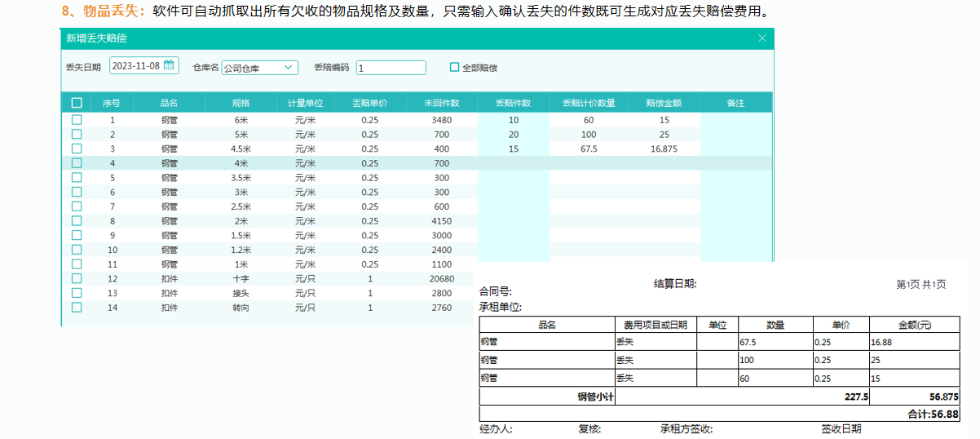Image resolution: width=980 pixels, height=439 pixels.
Task: Click the 第1页 共1页 page indicator
Action: [920, 285]
